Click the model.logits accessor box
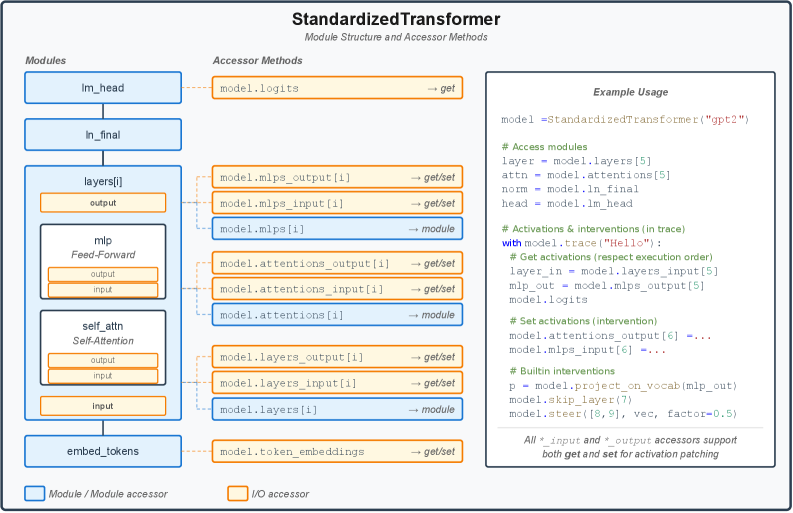The image size is (793, 513). coord(337,88)
